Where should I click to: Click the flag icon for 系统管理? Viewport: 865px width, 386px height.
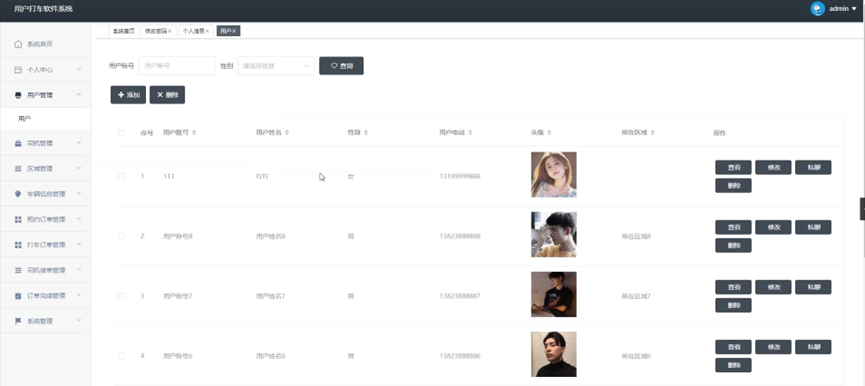(18, 321)
